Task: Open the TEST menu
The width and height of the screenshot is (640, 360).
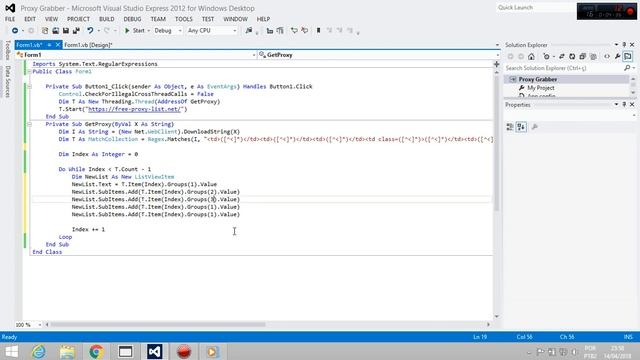Action: [x=208, y=19]
